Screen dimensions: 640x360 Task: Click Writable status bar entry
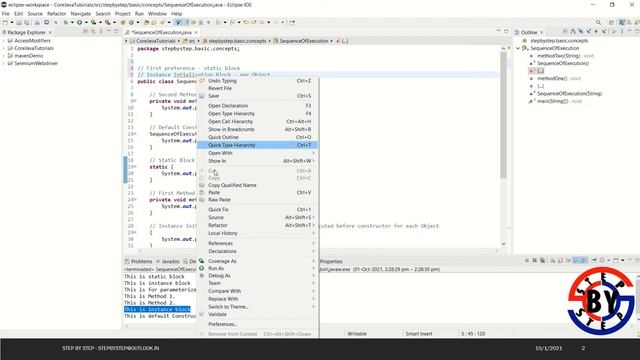tap(357, 333)
